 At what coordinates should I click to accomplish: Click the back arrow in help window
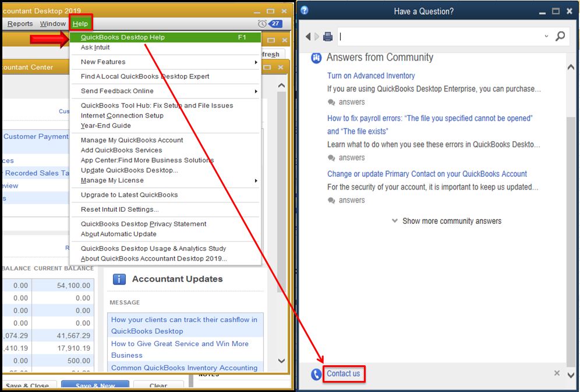point(307,37)
